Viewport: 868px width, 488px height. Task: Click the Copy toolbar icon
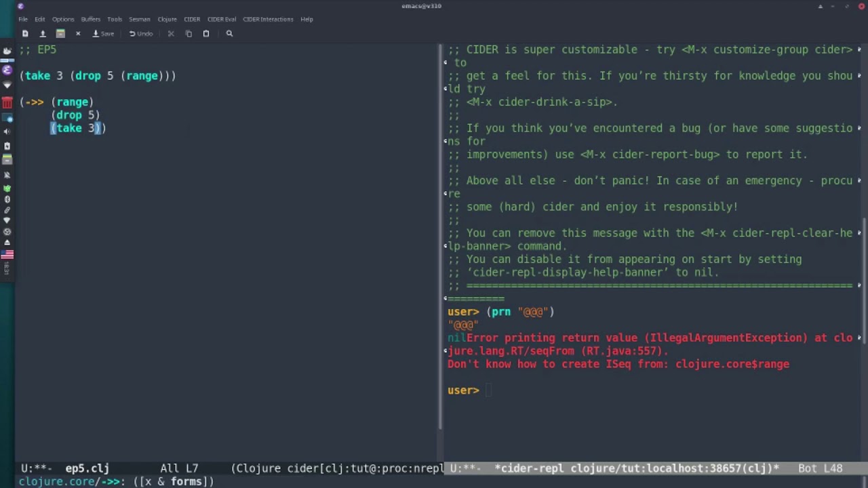click(189, 33)
